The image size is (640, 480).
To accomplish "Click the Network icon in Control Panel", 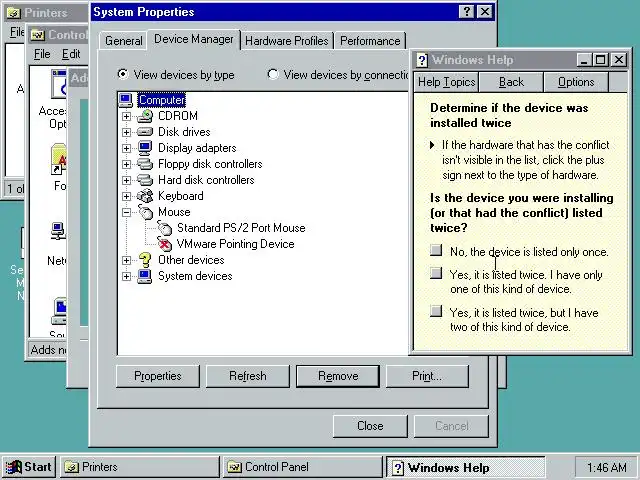I will point(58,231).
